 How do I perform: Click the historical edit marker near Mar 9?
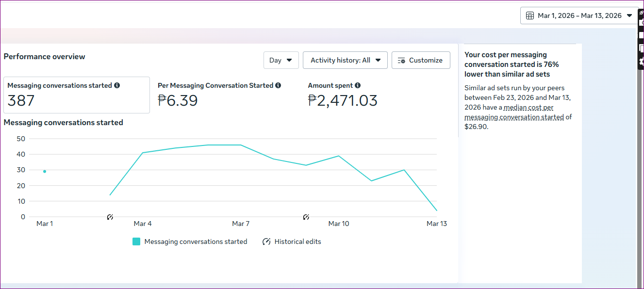306,217
